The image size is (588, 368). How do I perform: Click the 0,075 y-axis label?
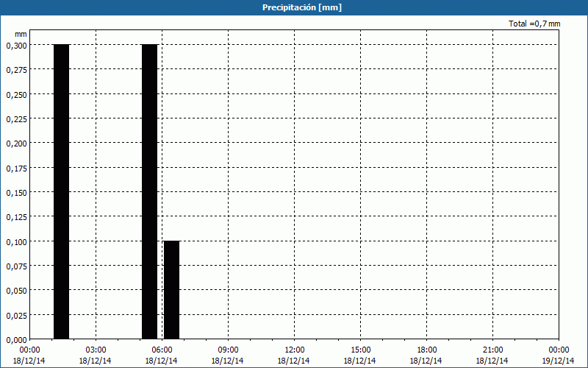(x=16, y=266)
